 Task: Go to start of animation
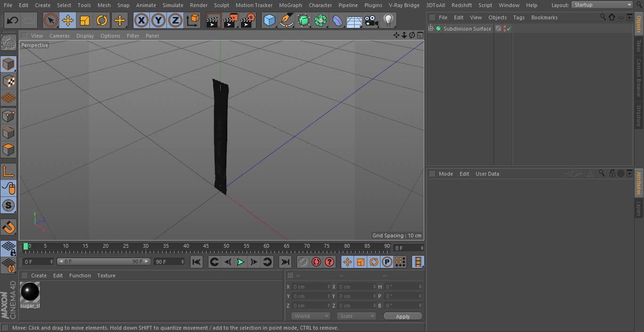tap(197, 262)
